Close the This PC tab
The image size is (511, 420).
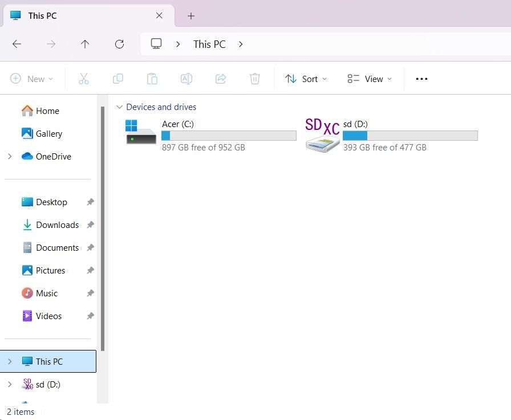[x=159, y=15]
